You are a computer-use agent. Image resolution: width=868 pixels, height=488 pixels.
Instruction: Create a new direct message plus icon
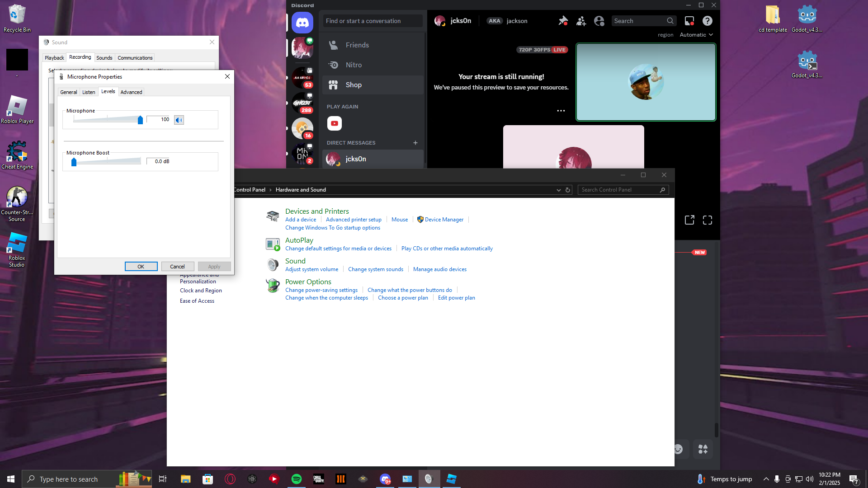[415, 143]
